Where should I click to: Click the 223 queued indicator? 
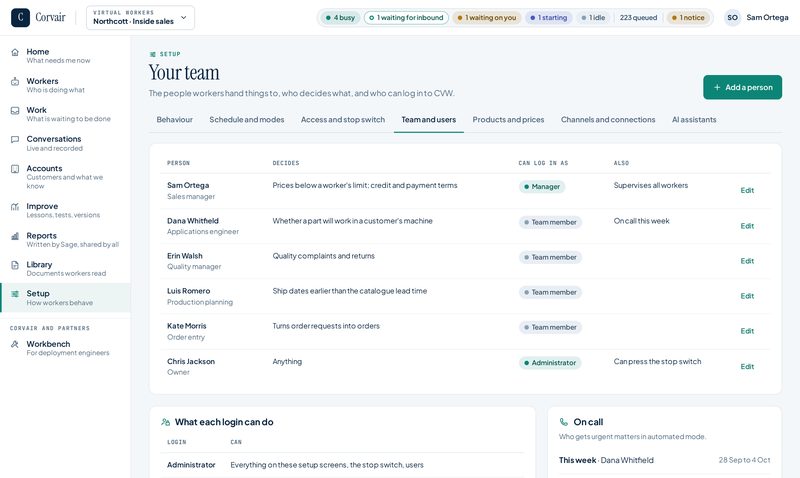[638, 17]
